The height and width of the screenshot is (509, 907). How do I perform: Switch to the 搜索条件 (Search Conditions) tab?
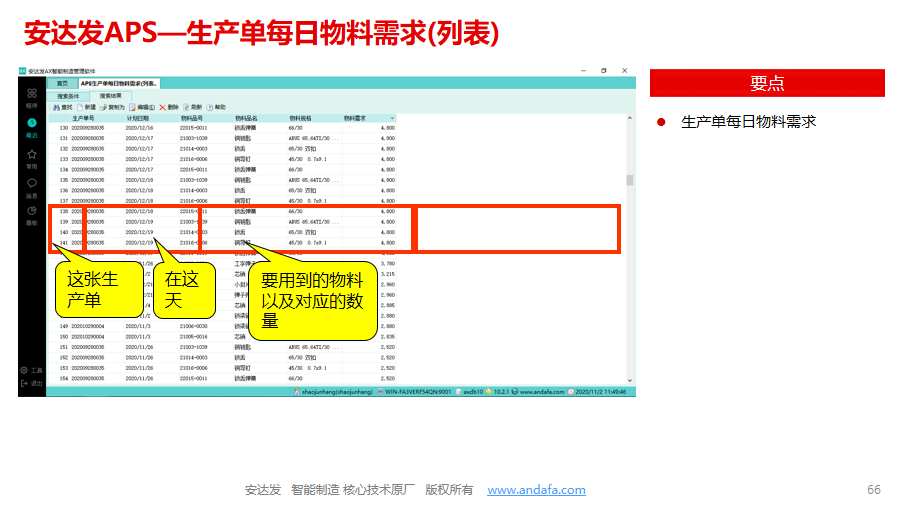(x=68, y=95)
